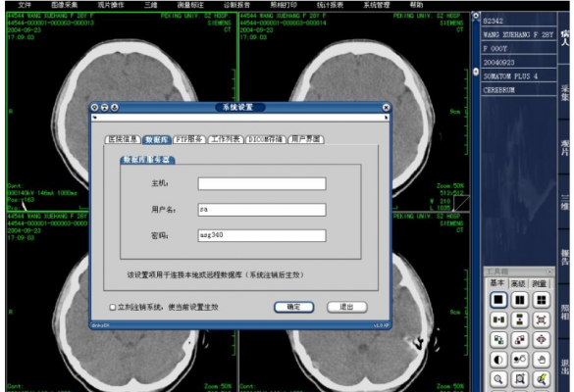
Task: Click the first round icon in dialog title bar
Action: tap(94, 107)
